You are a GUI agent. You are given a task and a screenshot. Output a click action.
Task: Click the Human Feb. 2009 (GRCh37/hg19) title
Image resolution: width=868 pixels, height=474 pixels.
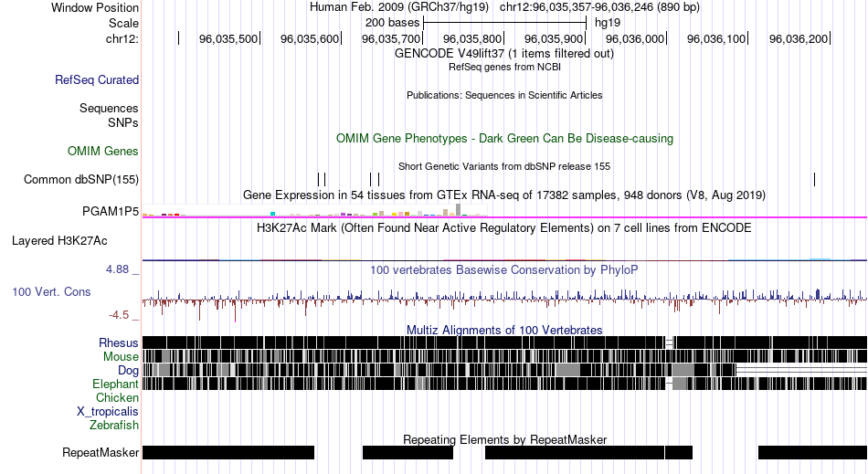coord(398,7)
